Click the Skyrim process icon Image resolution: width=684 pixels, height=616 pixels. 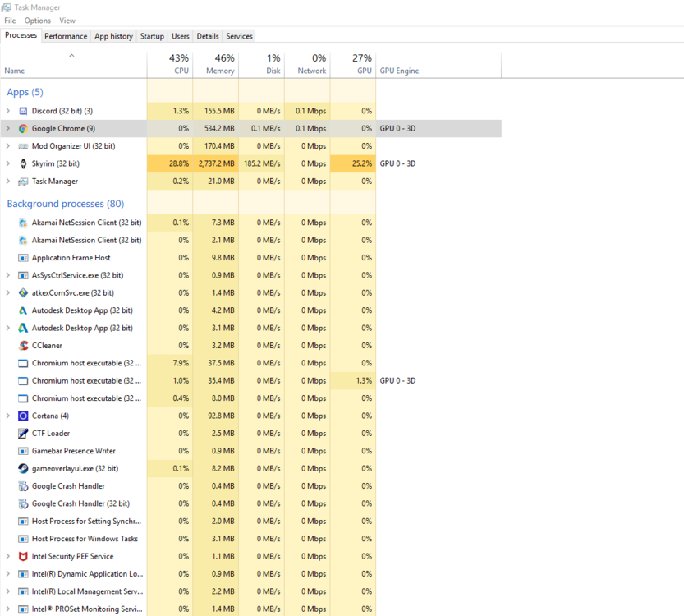pos(23,163)
